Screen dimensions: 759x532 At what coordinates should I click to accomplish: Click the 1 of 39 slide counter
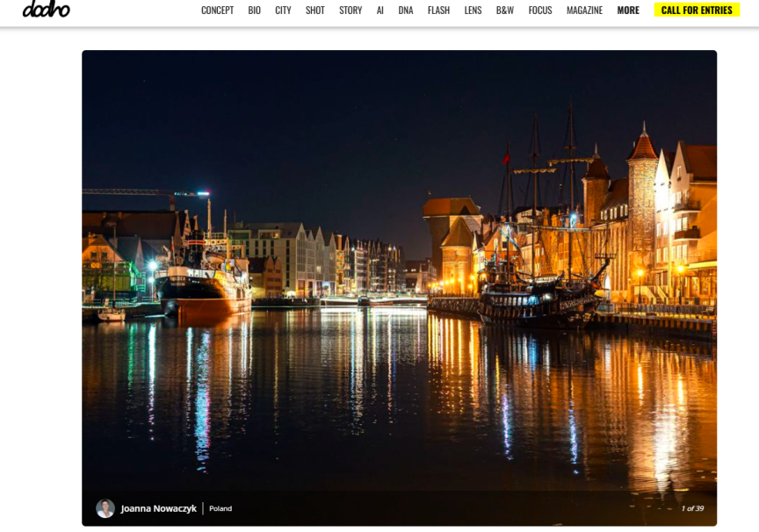(691, 508)
